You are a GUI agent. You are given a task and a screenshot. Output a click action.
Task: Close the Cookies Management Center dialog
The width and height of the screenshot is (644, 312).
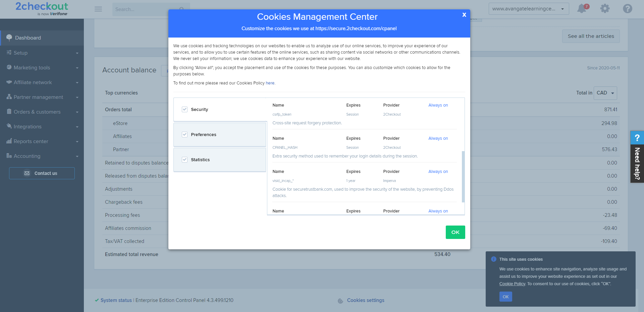tap(464, 15)
